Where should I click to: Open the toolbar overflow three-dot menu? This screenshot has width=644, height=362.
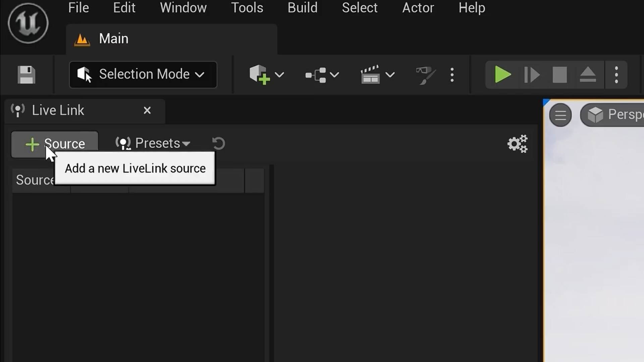click(x=452, y=75)
